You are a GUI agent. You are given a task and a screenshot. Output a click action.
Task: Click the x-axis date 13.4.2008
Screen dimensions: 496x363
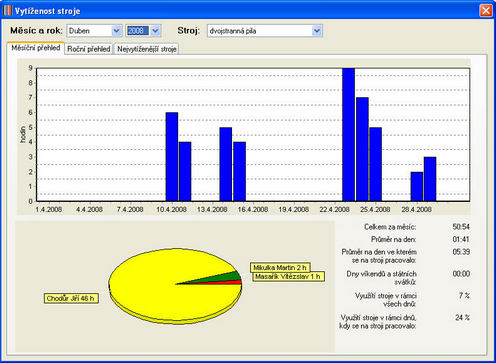pos(212,209)
